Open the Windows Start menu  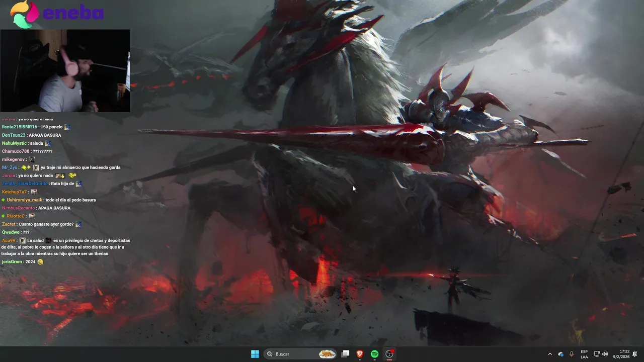(255, 354)
